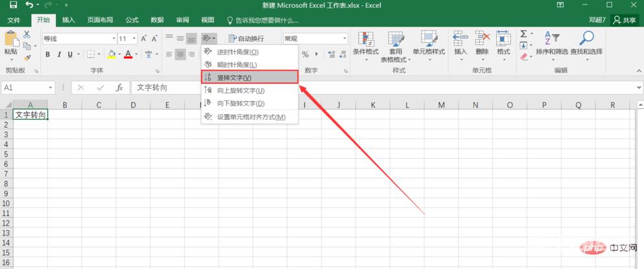Expand the font name dropdown

113,39
